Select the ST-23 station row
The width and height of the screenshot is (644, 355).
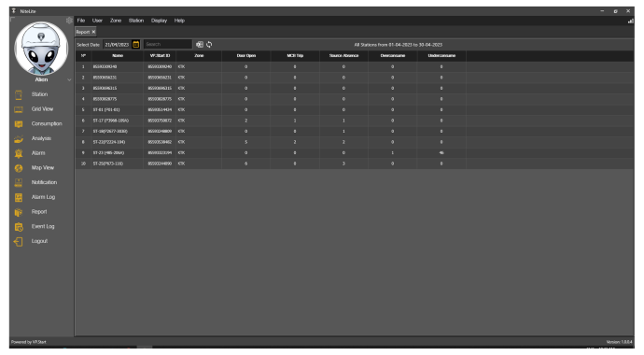(x=355, y=153)
